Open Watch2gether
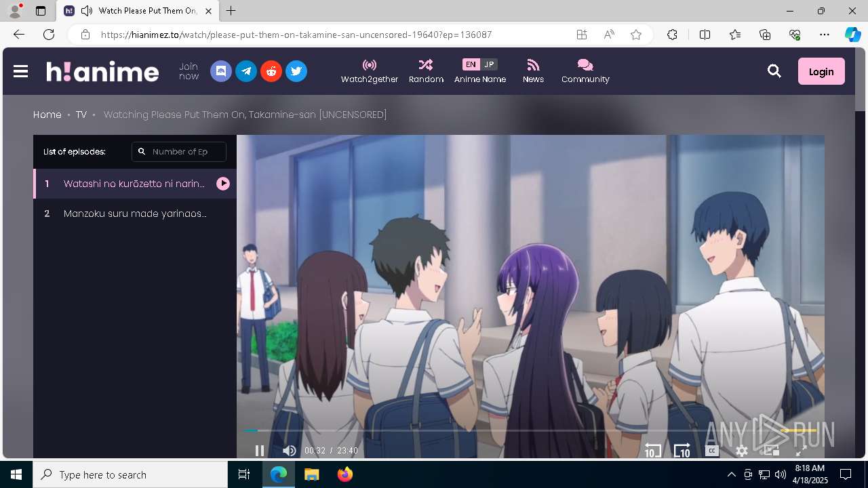This screenshot has width=868, height=488. click(370, 71)
